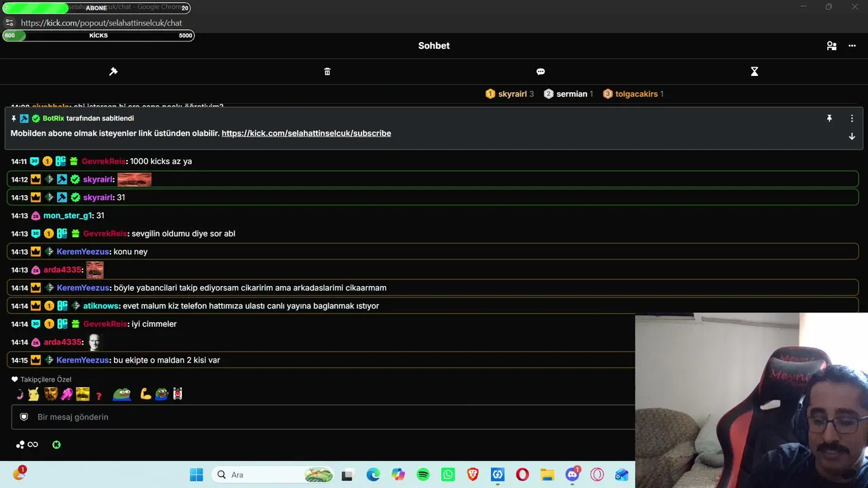Click skyrairl username beside the 31 message

(x=98, y=197)
